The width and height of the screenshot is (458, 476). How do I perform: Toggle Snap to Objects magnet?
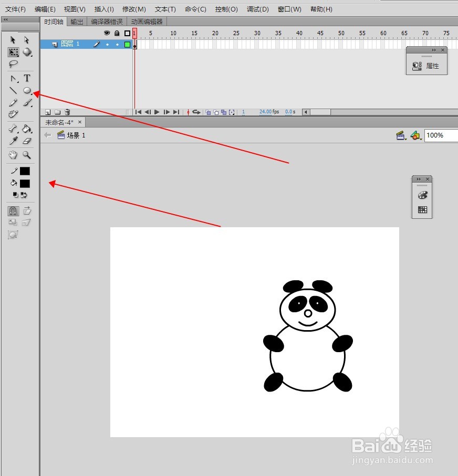coord(13,210)
